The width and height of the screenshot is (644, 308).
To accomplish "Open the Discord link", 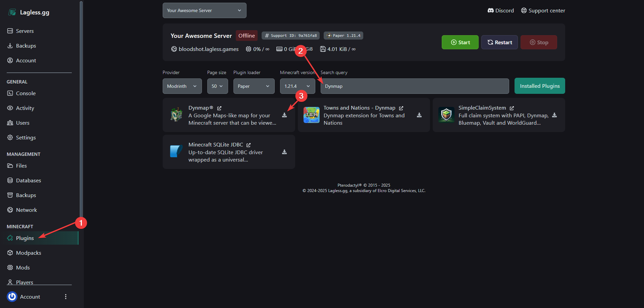I will click(x=501, y=11).
